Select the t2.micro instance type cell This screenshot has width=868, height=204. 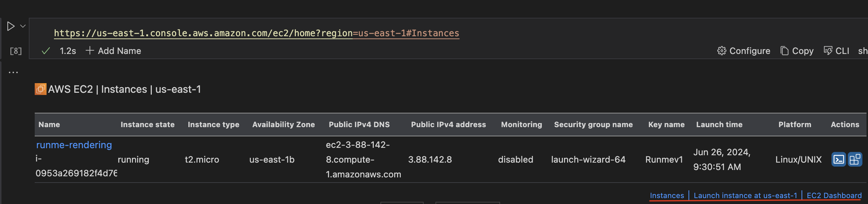click(x=202, y=160)
